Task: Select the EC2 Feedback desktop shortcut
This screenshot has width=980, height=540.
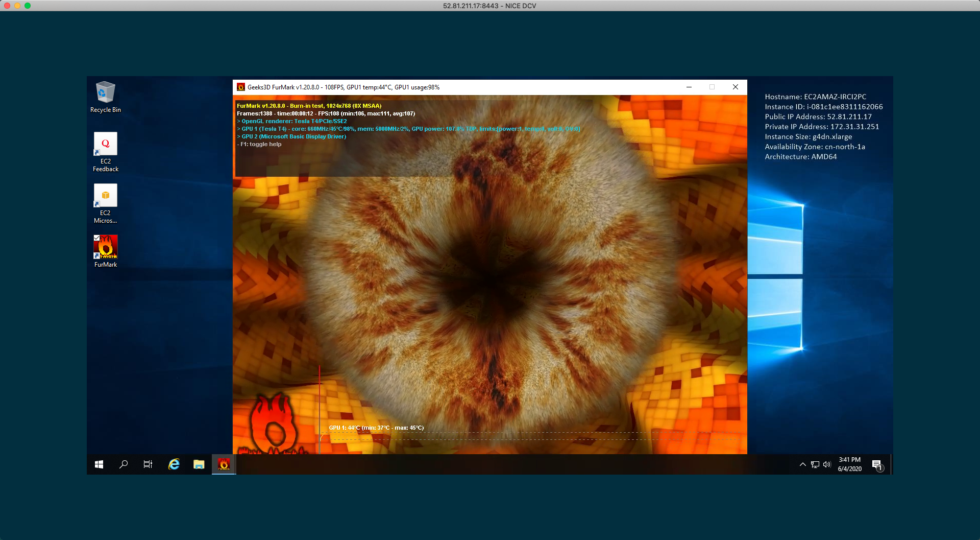Action: tap(105, 145)
